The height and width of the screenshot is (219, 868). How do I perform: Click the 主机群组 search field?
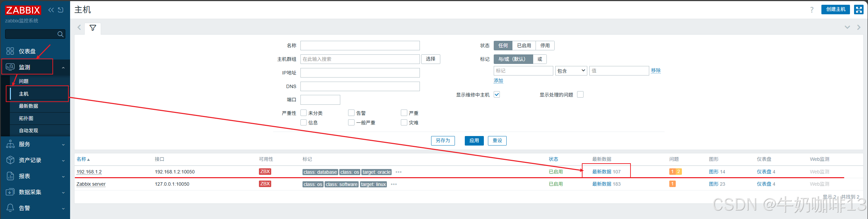(x=360, y=59)
